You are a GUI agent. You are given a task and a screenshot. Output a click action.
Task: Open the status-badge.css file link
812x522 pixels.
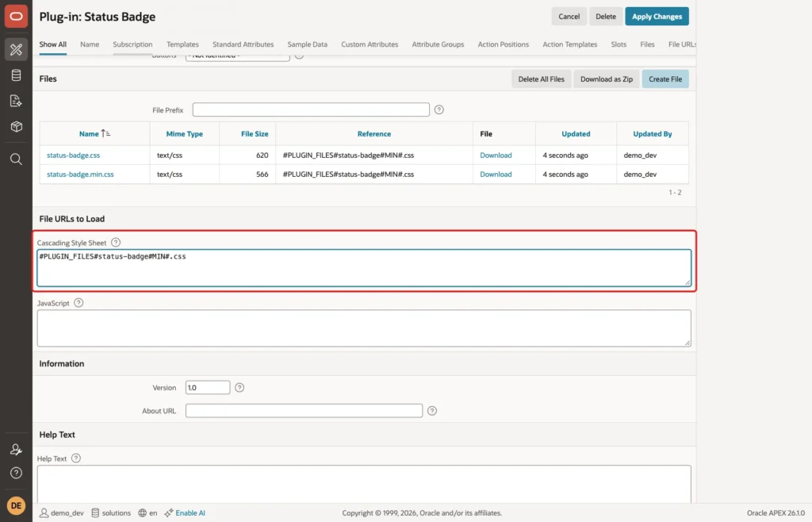[x=74, y=155]
